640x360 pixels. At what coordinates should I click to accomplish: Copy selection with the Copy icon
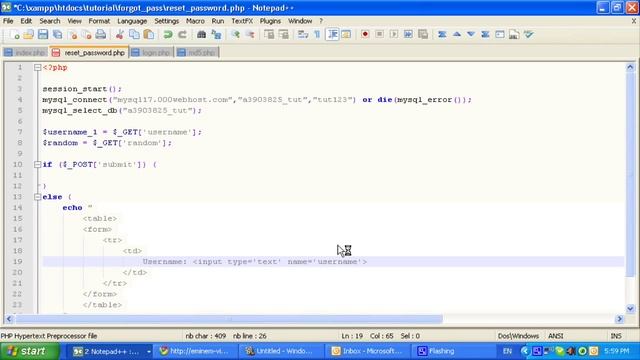(134, 35)
